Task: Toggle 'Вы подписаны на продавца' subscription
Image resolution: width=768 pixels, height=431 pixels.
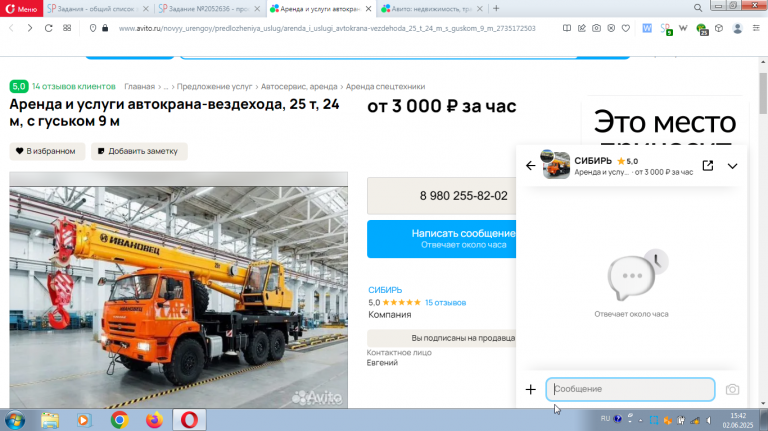Action: point(441,338)
